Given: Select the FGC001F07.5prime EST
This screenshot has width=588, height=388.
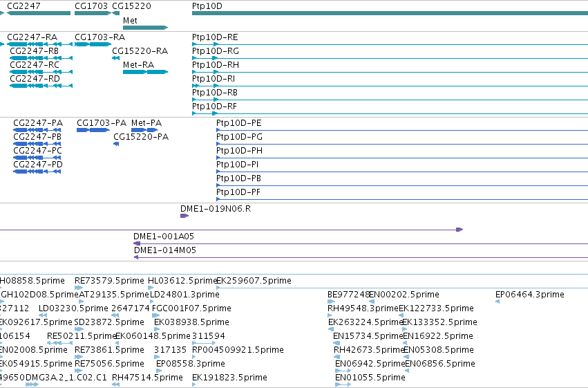Looking at the screenshot, I should [x=155, y=315].
